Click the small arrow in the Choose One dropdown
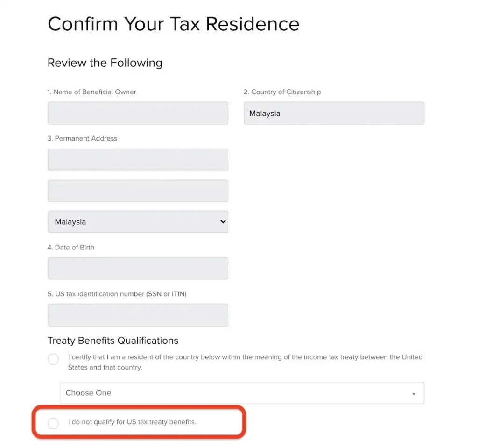This screenshot has width=478, height=448. tap(414, 394)
